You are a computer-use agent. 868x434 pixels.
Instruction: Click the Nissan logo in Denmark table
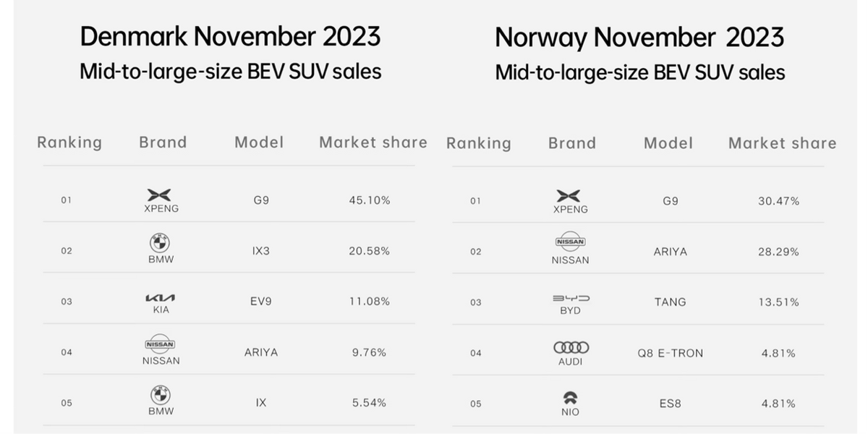160,344
